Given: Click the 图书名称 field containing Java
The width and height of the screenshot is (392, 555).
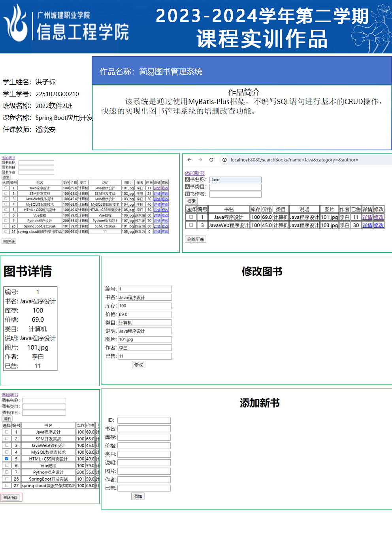Looking at the screenshot, I should click(236, 180).
